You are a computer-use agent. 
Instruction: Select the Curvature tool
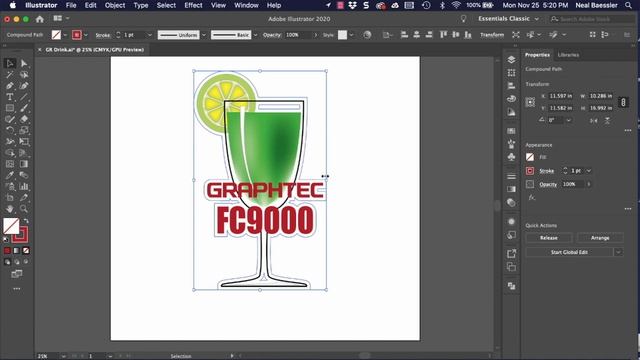point(24,86)
